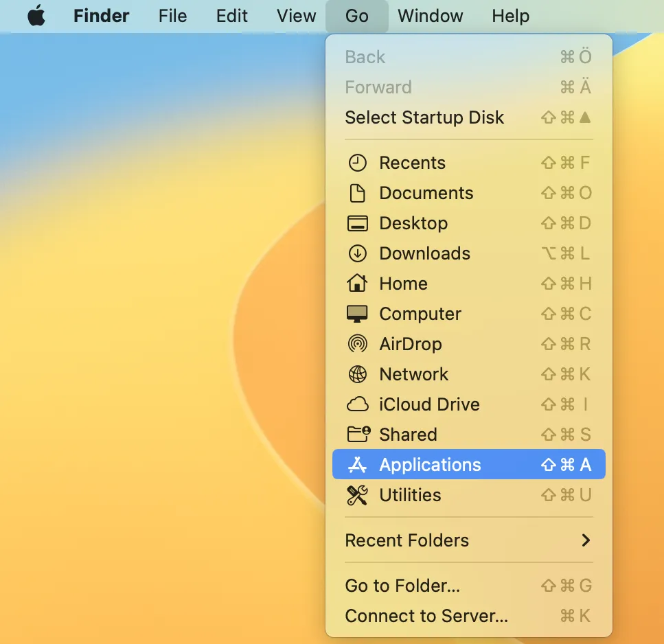Choose Applications from the Go menu
This screenshot has width=664, height=644.
click(x=430, y=465)
